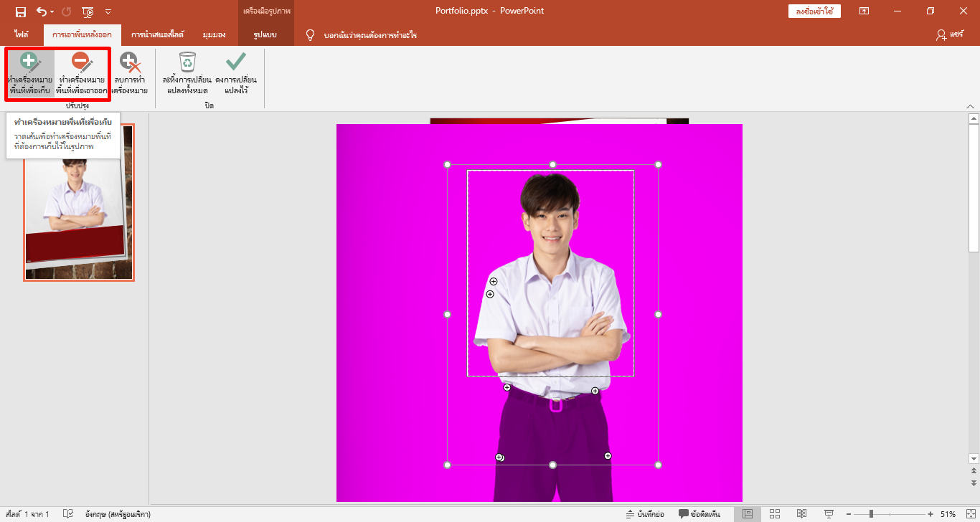Save the presentation with the floppy disk icon
This screenshot has height=522, width=980.
click(21, 11)
